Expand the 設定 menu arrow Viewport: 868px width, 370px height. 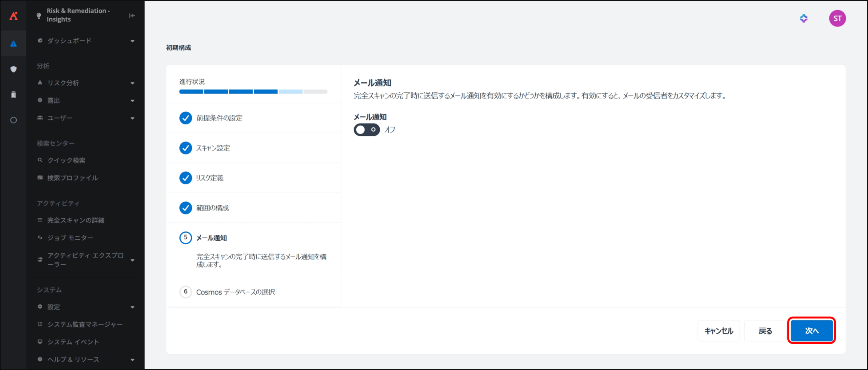click(132, 307)
